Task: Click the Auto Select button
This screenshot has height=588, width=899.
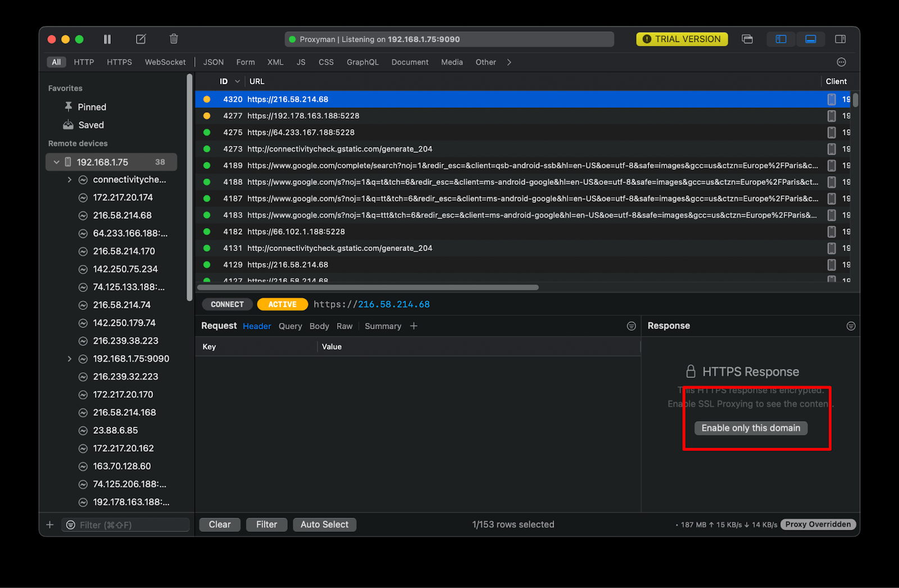Action: tap(324, 524)
